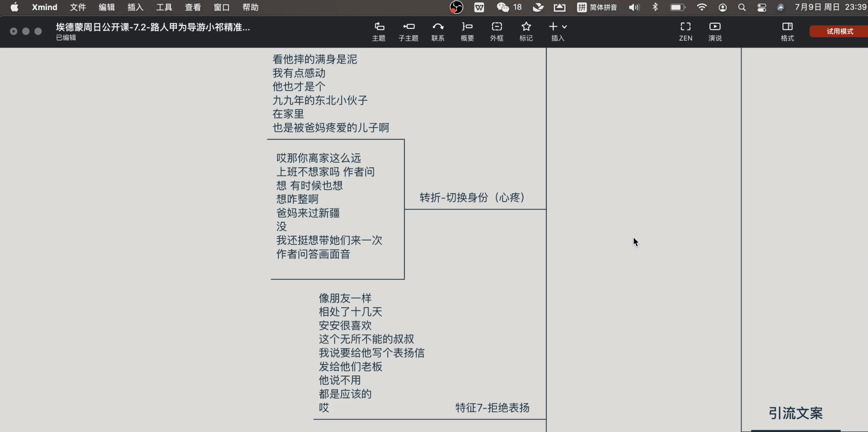Image resolution: width=868 pixels, height=432 pixels.
Task: Open Control Center
Action: (x=761, y=7)
